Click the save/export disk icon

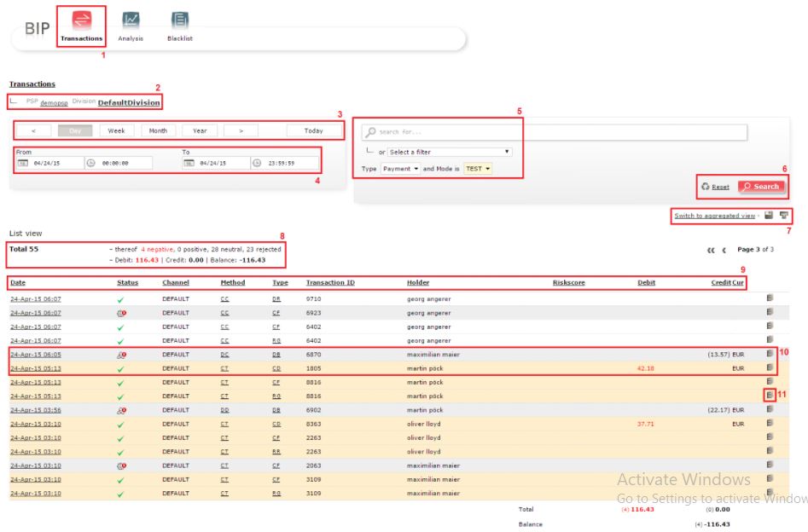tap(769, 215)
